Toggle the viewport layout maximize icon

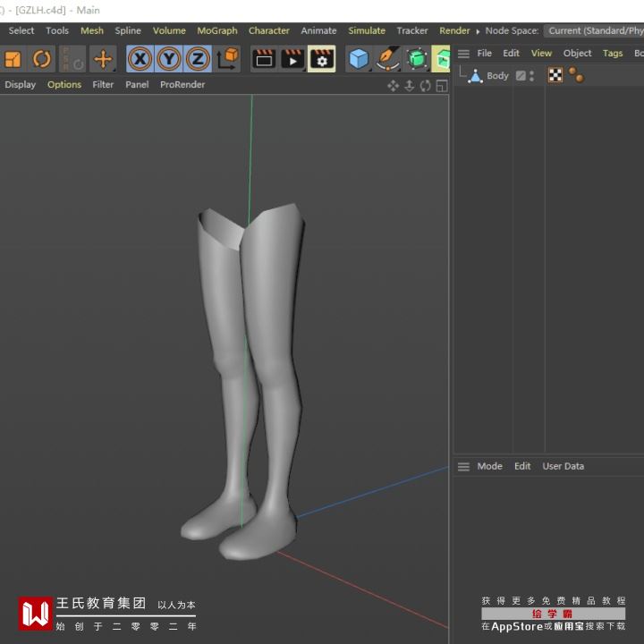442,86
